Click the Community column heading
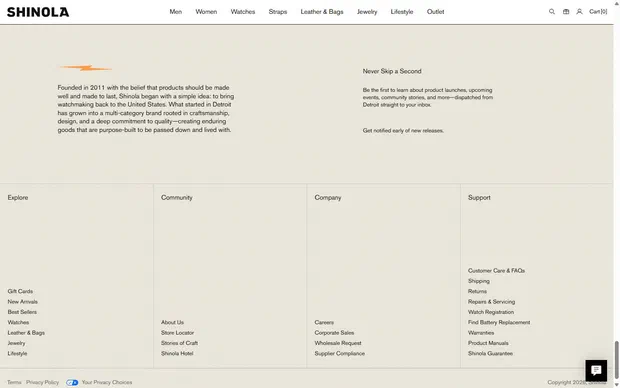 [177, 197]
